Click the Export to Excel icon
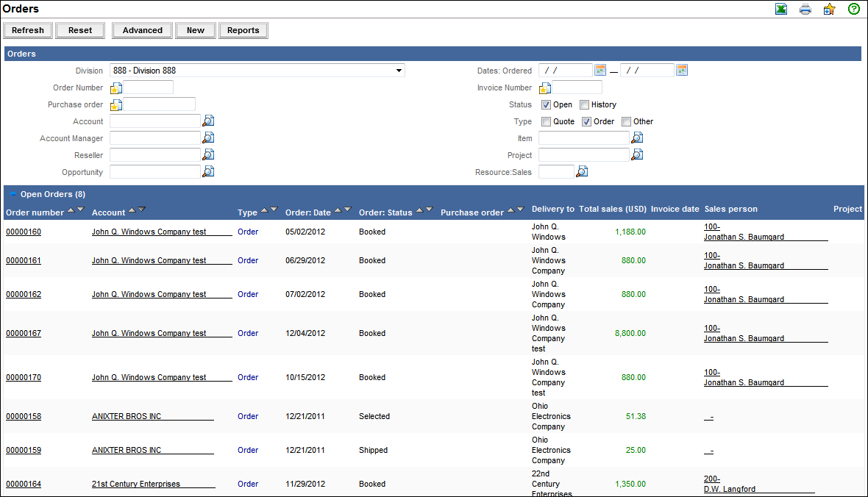The width and height of the screenshot is (868, 497). (781, 10)
